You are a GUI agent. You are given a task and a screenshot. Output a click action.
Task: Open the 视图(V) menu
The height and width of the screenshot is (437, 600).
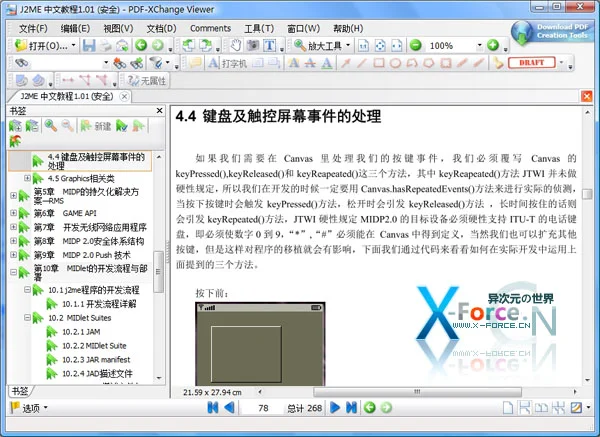pos(118,28)
